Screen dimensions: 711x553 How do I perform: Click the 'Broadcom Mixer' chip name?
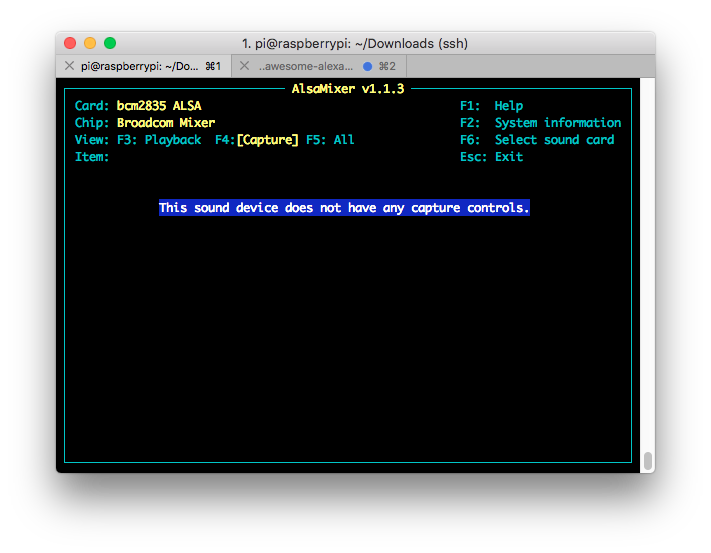point(166,123)
